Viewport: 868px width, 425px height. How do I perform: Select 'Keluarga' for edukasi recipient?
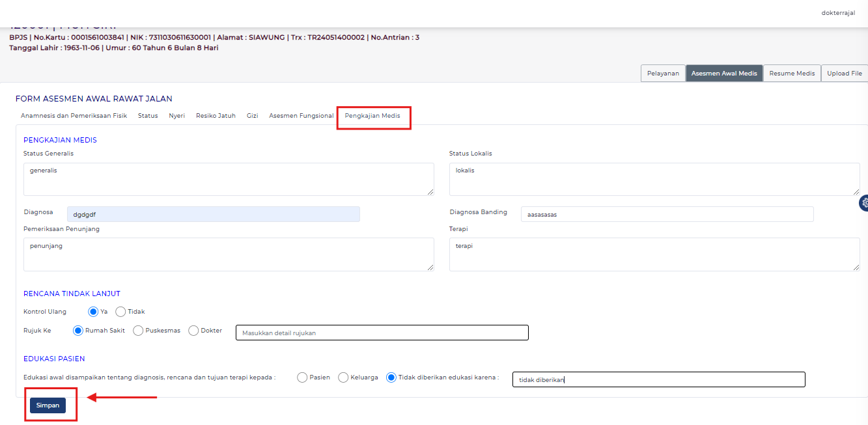pyautogui.click(x=343, y=377)
